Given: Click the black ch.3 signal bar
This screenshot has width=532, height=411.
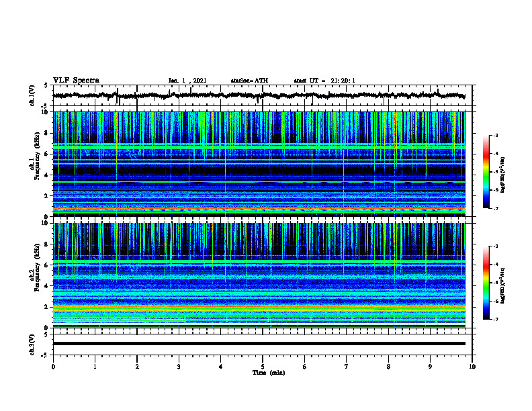Looking at the screenshot, I should click(x=259, y=344).
